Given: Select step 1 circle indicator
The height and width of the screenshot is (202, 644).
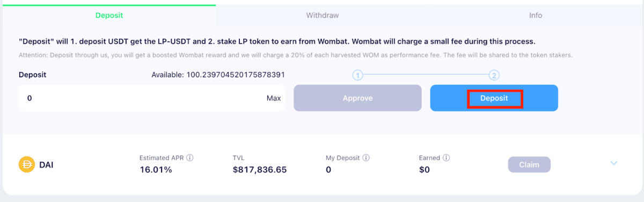Looking at the screenshot, I should (358, 75).
